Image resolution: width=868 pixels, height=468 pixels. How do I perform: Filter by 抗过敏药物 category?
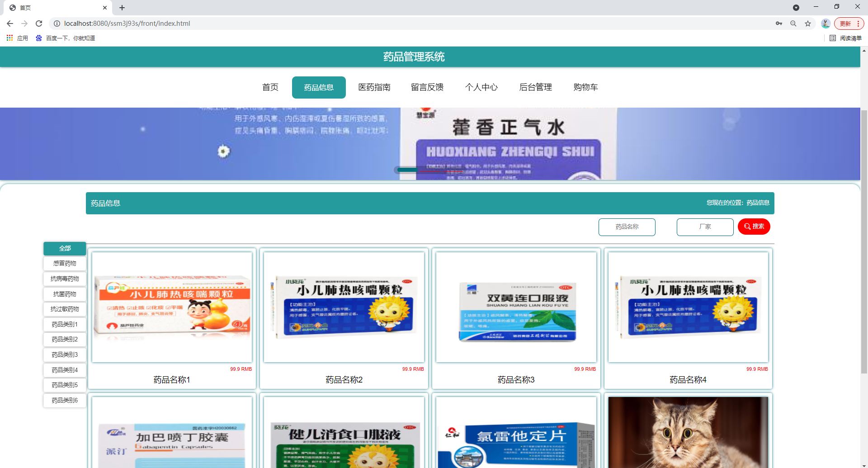pyautogui.click(x=65, y=309)
